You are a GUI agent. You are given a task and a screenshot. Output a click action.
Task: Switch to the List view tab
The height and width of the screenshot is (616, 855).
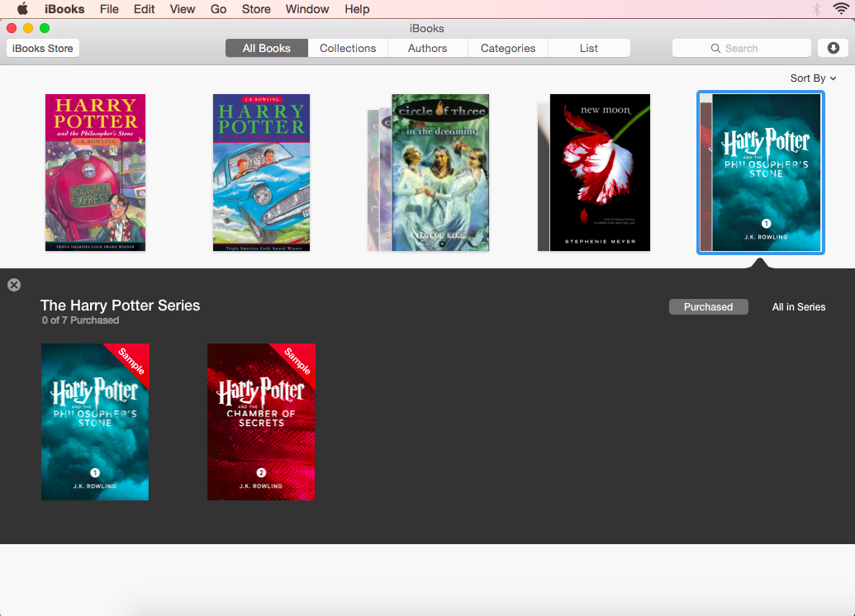[589, 48]
